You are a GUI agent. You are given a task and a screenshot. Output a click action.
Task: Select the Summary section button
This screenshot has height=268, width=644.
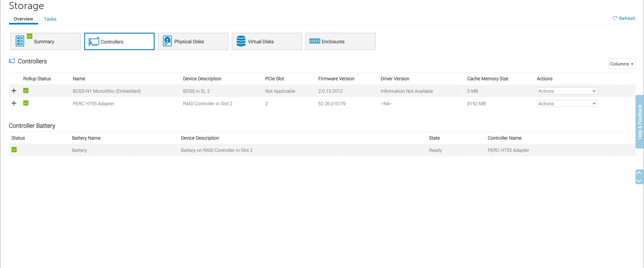coord(46,42)
